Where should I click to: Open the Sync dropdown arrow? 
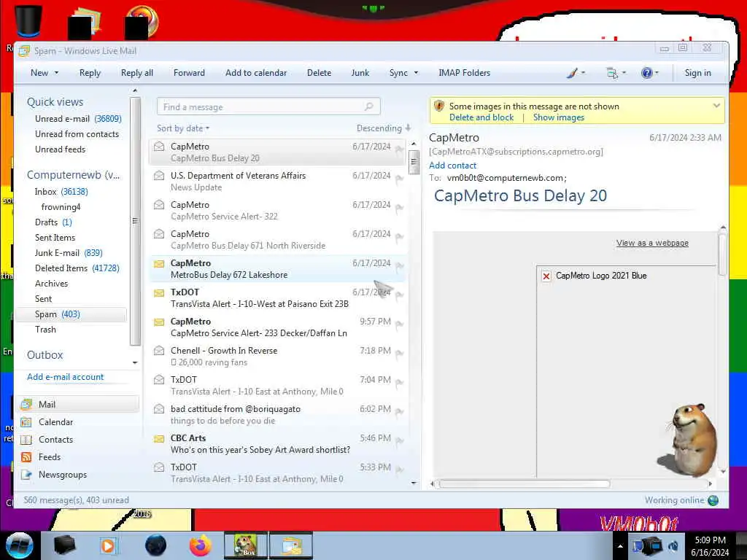click(416, 73)
